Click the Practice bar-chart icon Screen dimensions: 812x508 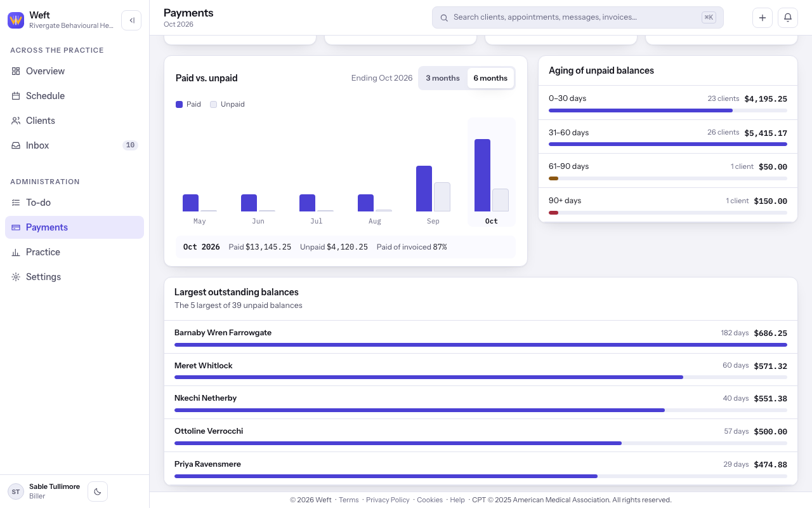[16, 252]
